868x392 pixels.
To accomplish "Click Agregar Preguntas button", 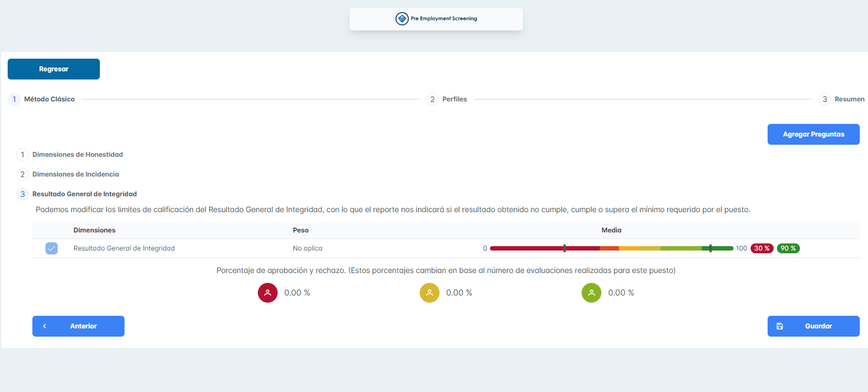I will 813,134.
